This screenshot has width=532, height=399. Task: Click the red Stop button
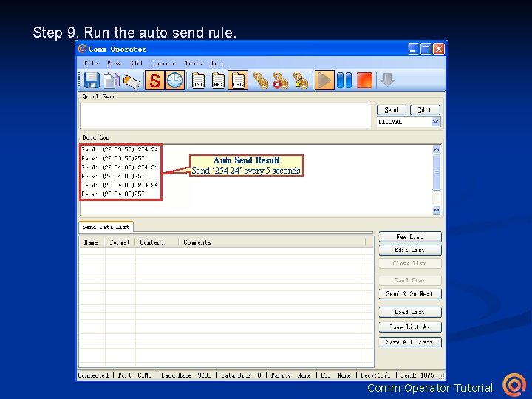364,81
